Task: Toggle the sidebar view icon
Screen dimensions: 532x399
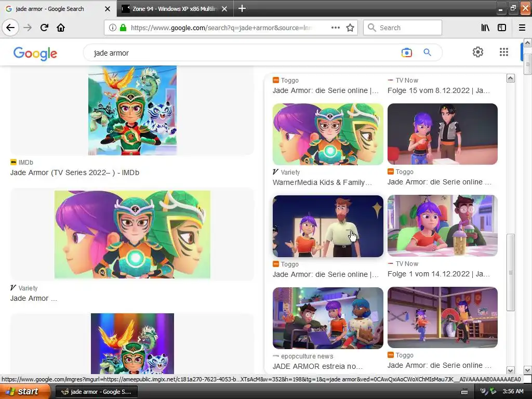Action: coord(502,28)
